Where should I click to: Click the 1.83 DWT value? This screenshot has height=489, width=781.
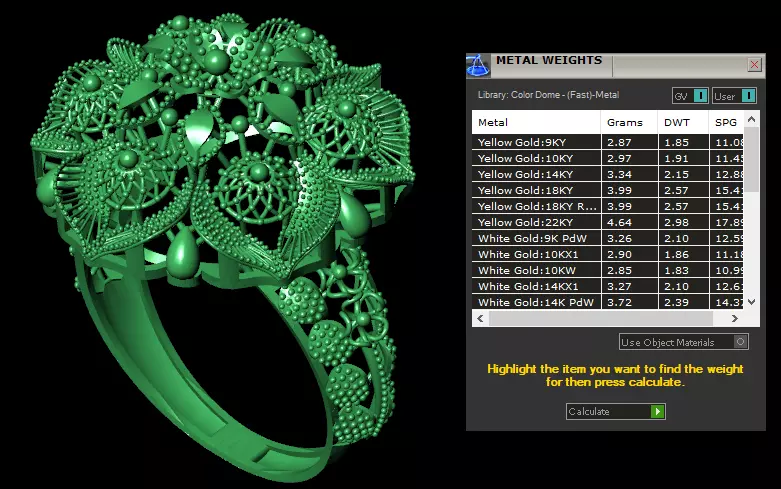(x=676, y=270)
